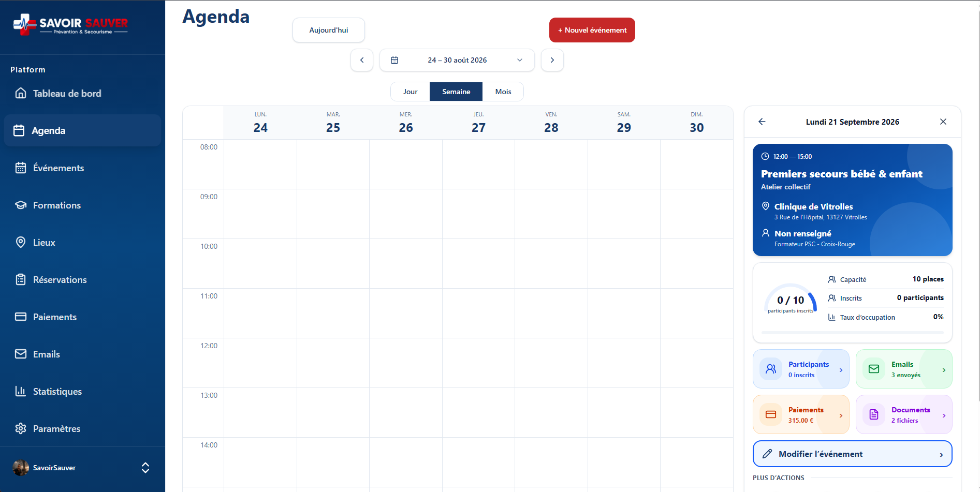Select the LUN. 24 day header
The image size is (980, 492).
(260, 123)
